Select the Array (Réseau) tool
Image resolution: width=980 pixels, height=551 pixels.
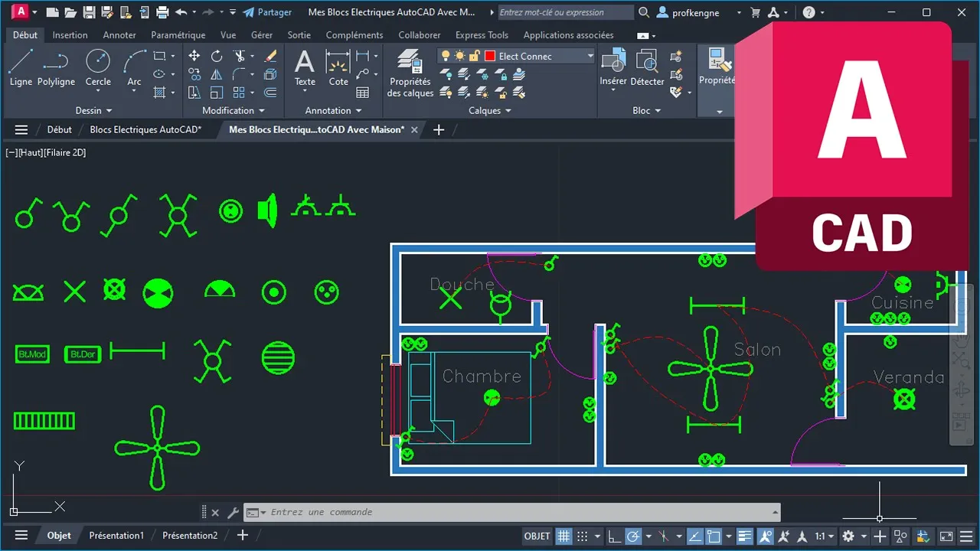tap(239, 93)
